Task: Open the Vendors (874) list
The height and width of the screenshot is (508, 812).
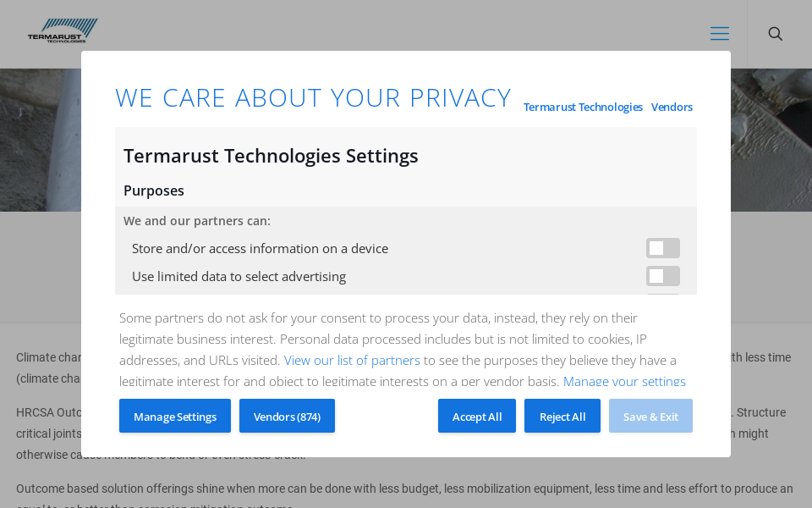Action: [287, 416]
